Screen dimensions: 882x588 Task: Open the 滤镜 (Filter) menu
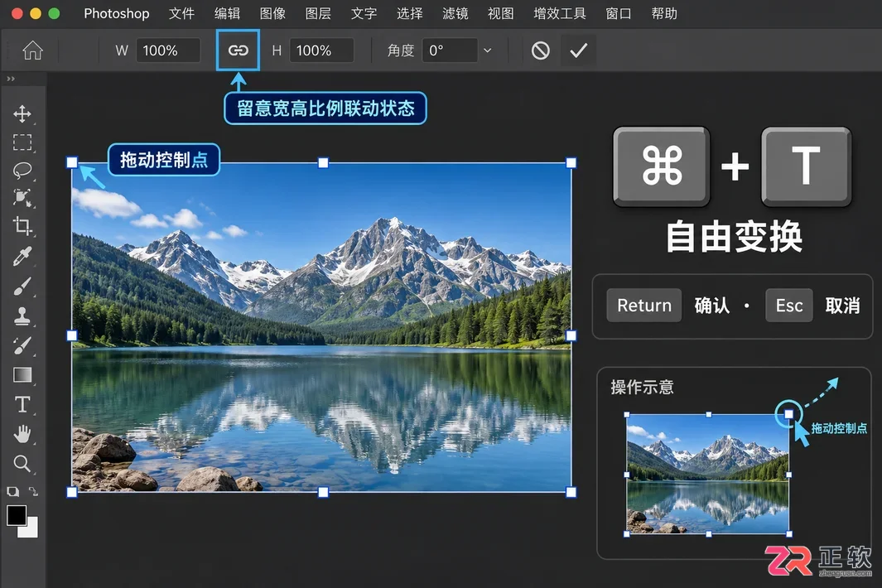point(455,13)
